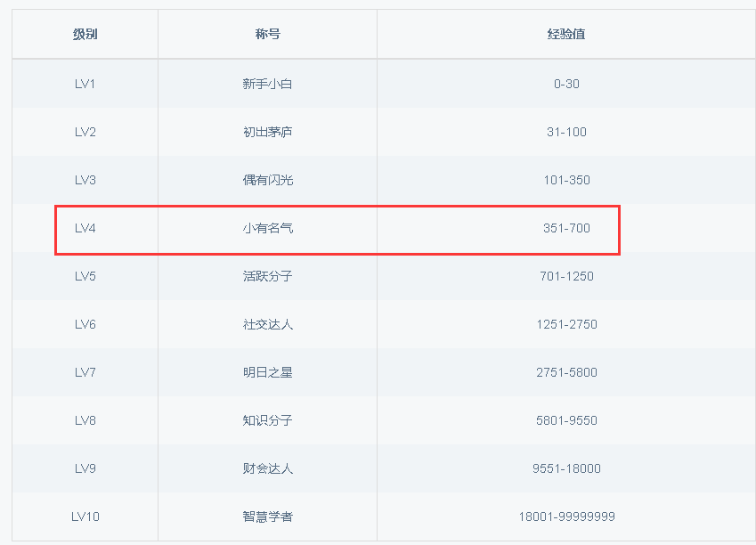The height and width of the screenshot is (545, 756).
Task: Click the 偶有闪光 title text
Action: (267, 180)
